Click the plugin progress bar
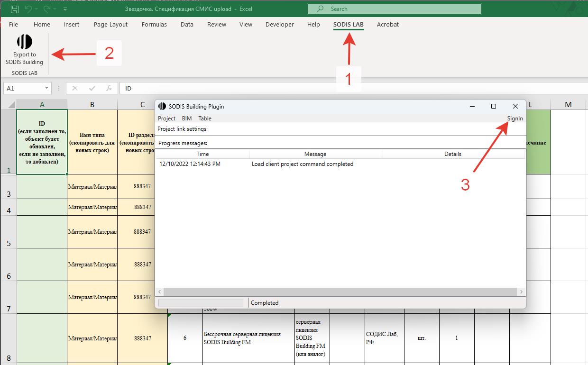Image resolution: width=588 pixels, height=365 pixels. tap(201, 302)
